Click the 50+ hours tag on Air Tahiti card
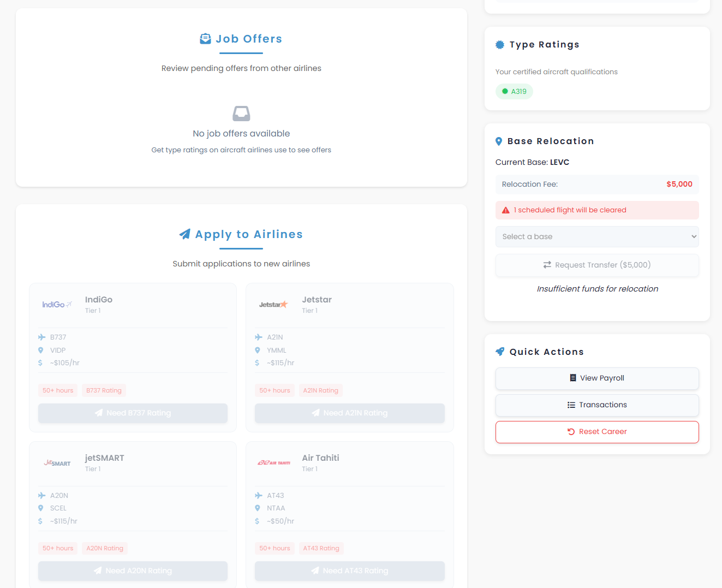 (275, 549)
